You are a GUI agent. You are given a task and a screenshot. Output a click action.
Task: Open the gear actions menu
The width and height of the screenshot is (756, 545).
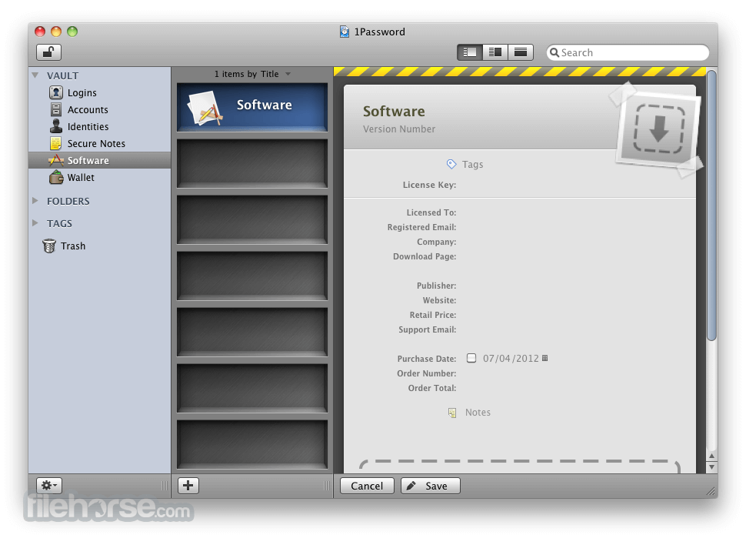click(48, 486)
